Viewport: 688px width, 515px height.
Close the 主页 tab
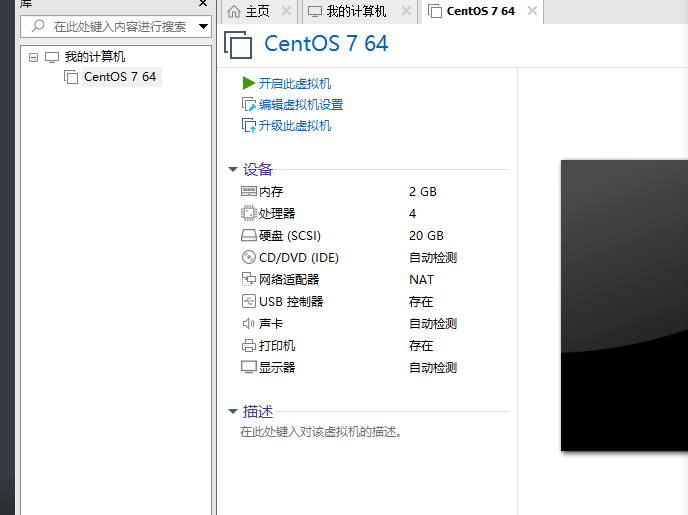[x=286, y=11]
